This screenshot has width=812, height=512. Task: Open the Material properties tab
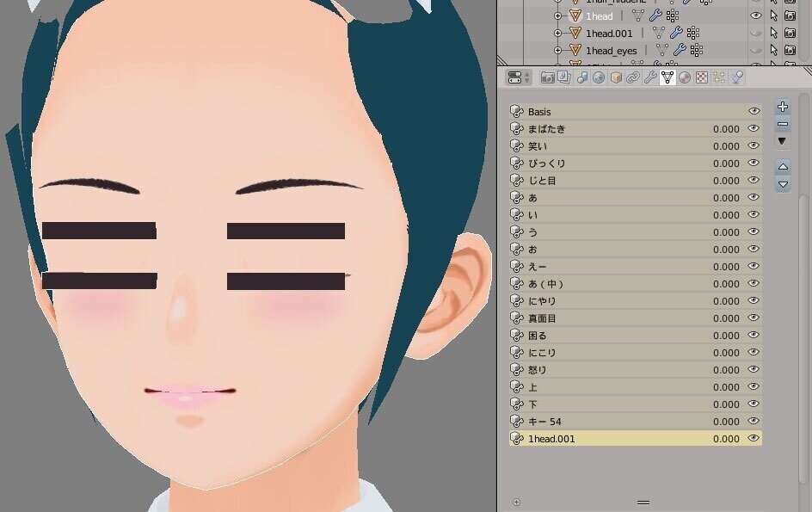pyautogui.click(x=685, y=77)
